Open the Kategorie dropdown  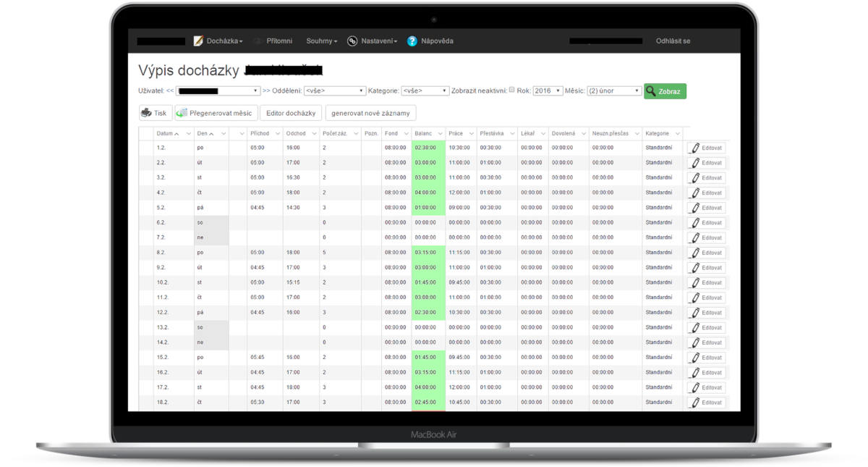pyautogui.click(x=425, y=91)
